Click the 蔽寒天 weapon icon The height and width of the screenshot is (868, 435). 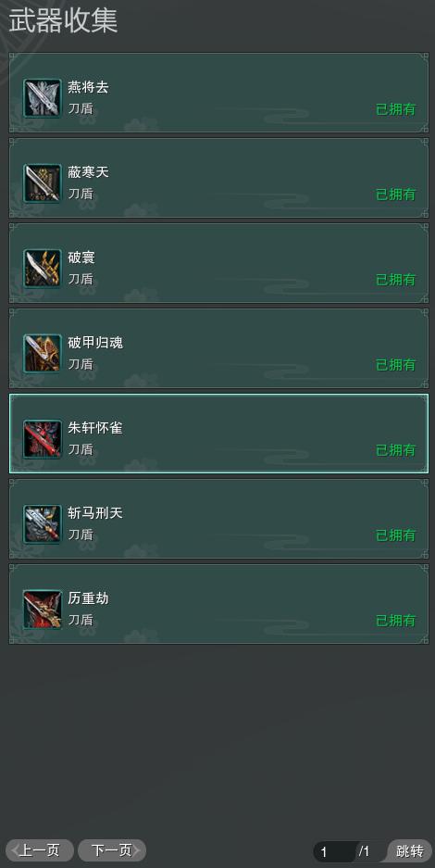42,183
